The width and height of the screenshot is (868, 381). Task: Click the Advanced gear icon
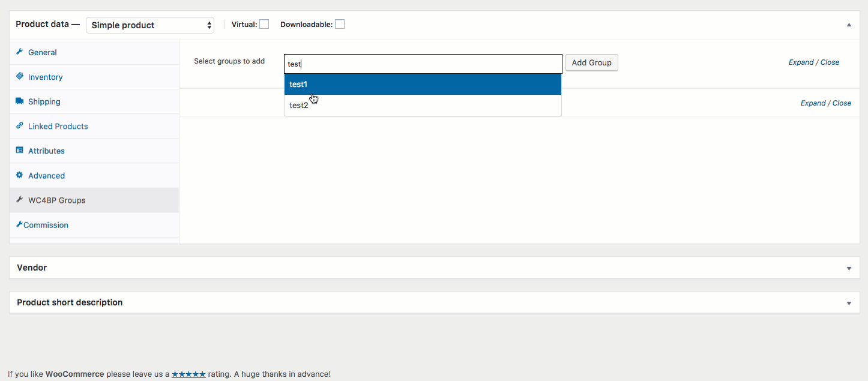[20, 175]
